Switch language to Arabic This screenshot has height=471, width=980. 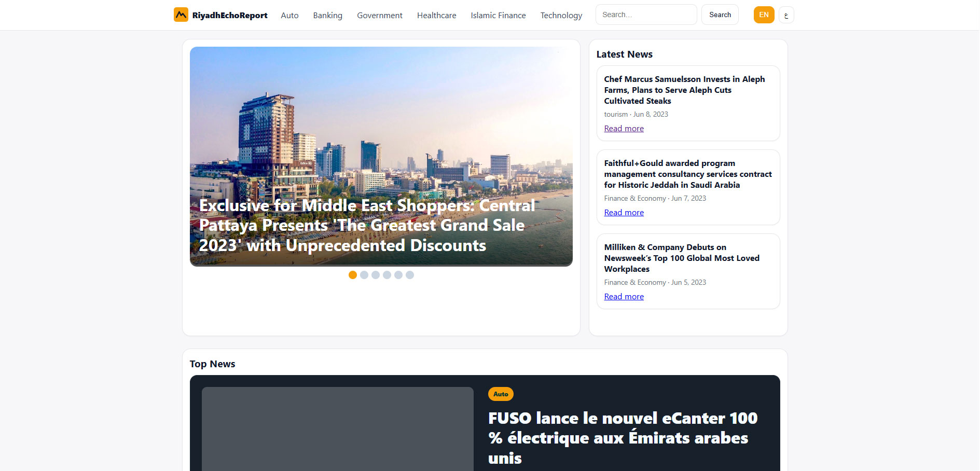tap(786, 15)
